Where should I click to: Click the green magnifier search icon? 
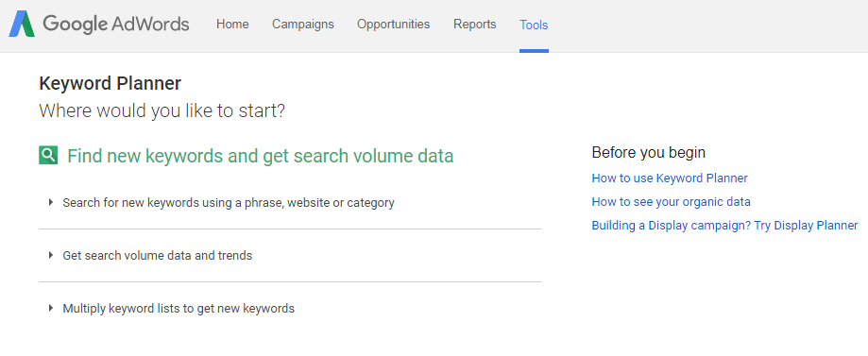48,156
